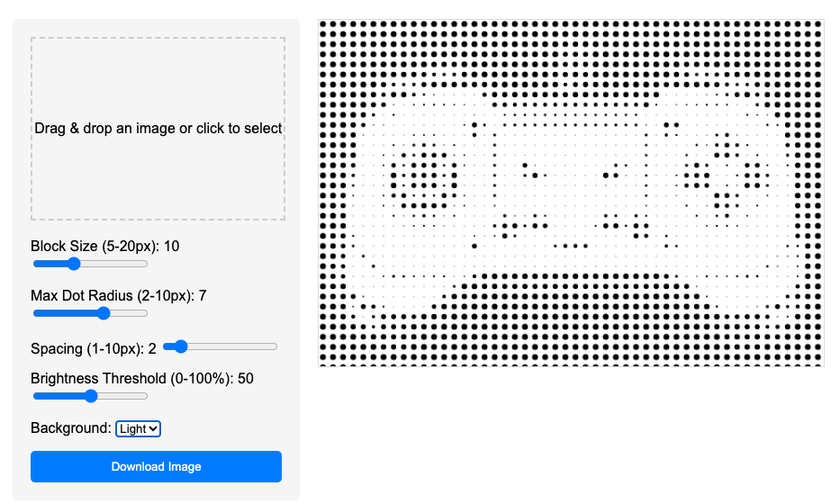840x504 pixels.
Task: Click the right end of the Max Dot Radius slider track
Action: 144,313
